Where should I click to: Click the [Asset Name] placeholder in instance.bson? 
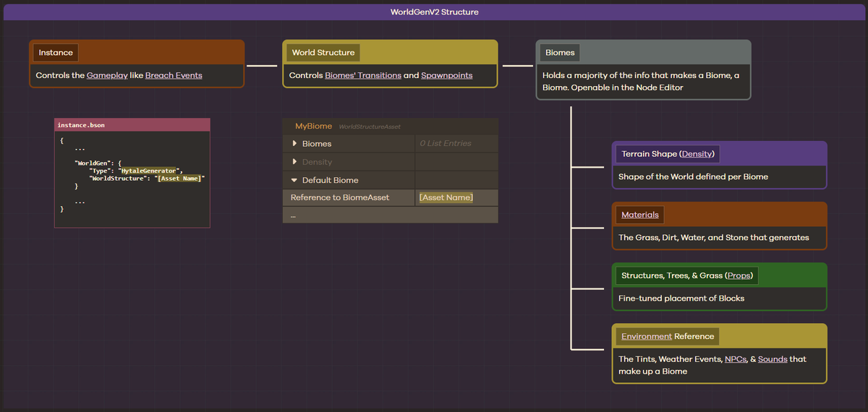click(181, 178)
